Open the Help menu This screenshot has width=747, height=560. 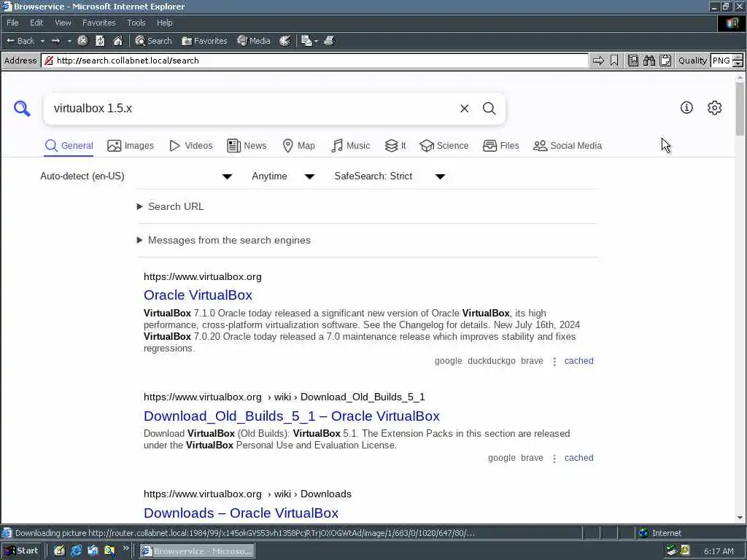click(164, 23)
